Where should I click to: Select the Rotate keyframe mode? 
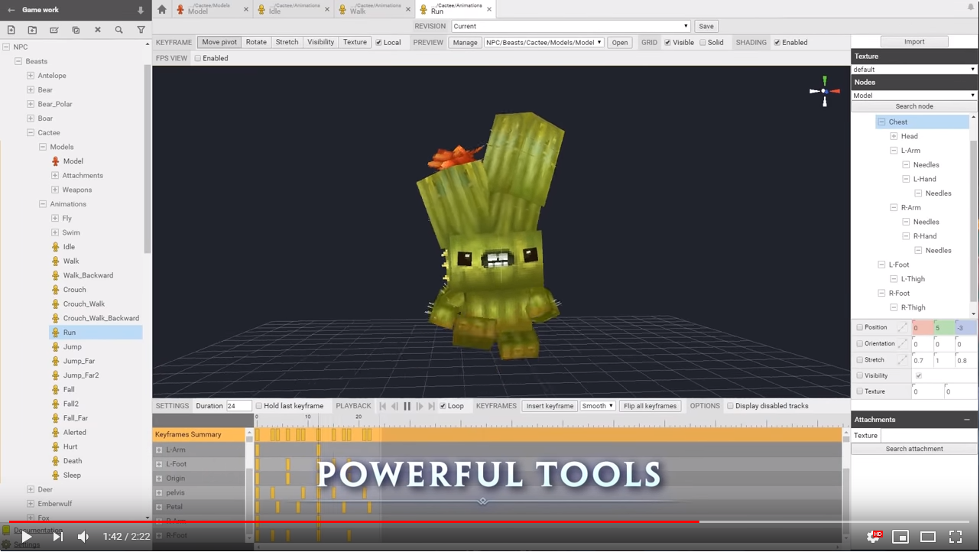tap(256, 42)
